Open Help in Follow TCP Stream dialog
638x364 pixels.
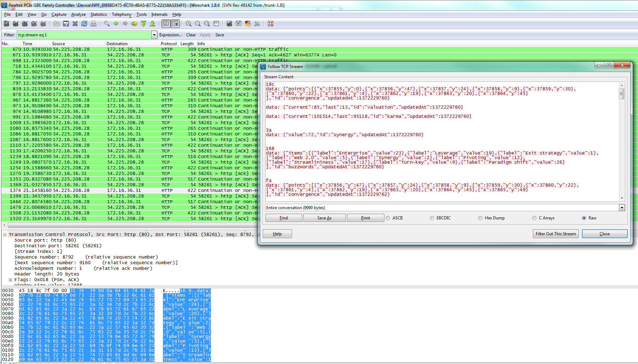277,234
